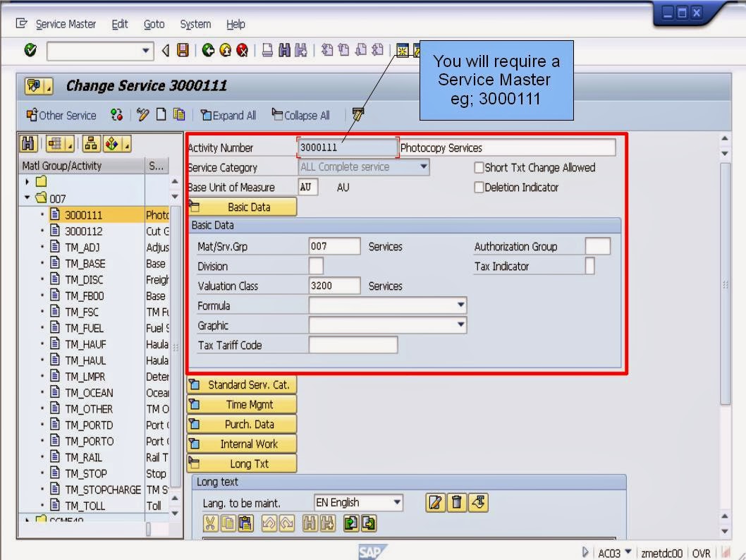Click the Copy icon in long text toolbar

(228, 523)
